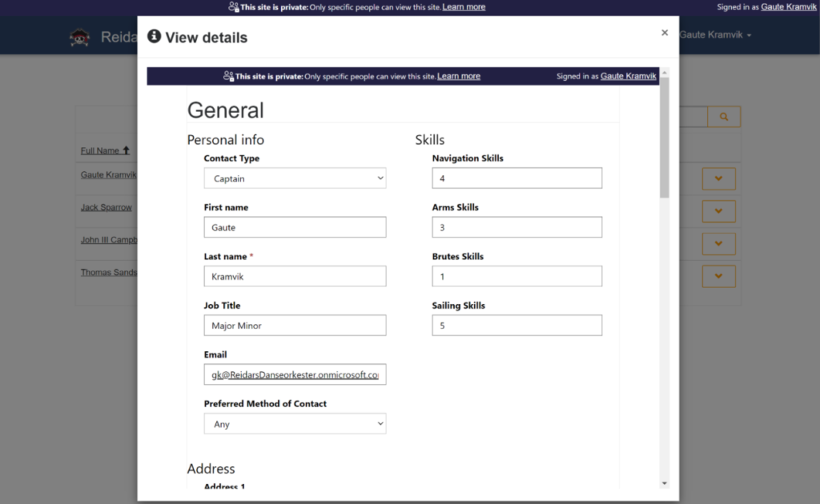Click the Brutes Skills field
This screenshot has height=504, width=820.
click(x=517, y=276)
